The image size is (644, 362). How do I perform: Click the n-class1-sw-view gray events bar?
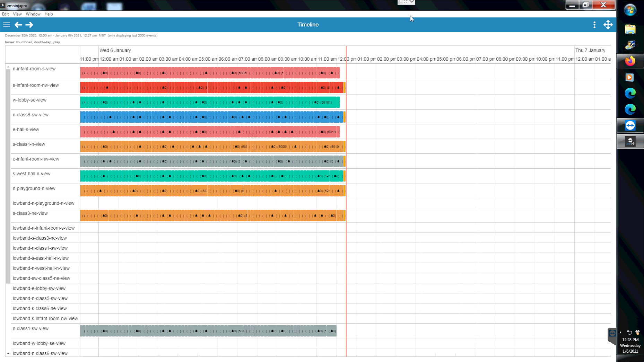click(208, 331)
